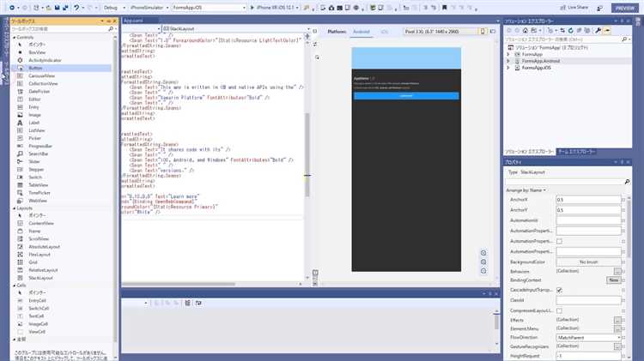
Task: Click the BackgroundColor property marker square
Action: [623, 262]
